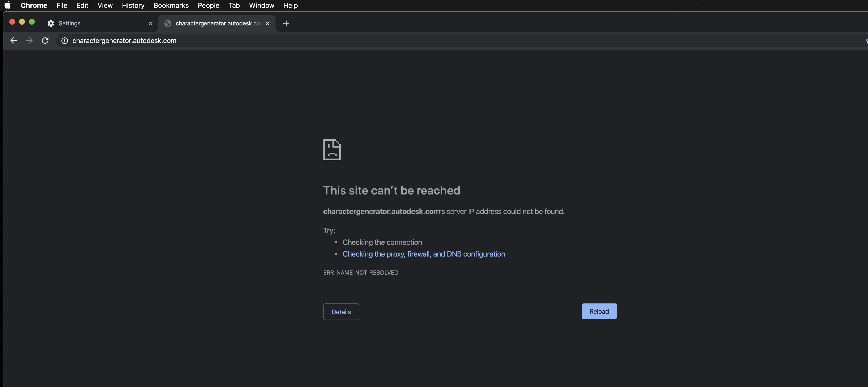Open a new tab with the plus icon
The image size is (868, 387).
coord(286,23)
